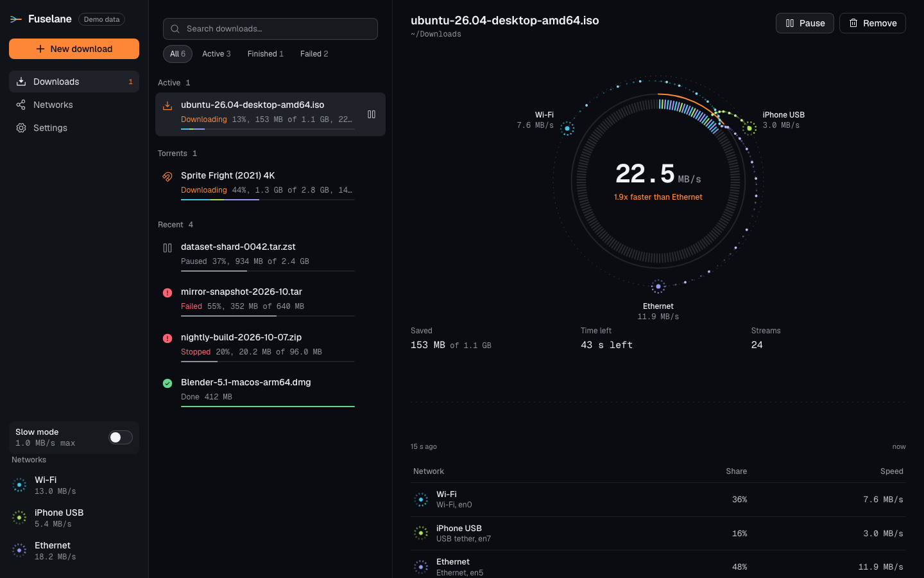This screenshot has height=578, width=924.
Task: Click the 22.5 MB/s speed readout
Action: [x=658, y=174]
